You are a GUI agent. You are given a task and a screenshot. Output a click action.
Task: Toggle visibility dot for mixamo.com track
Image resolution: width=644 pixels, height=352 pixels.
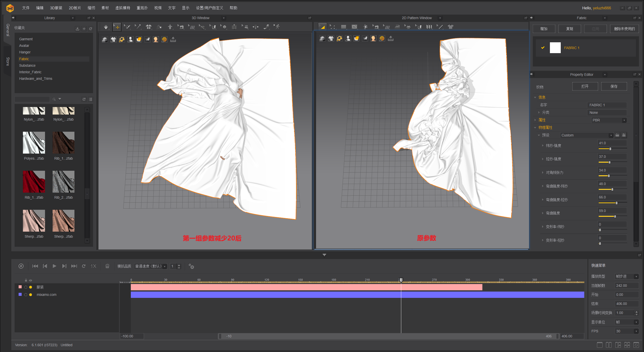click(31, 295)
